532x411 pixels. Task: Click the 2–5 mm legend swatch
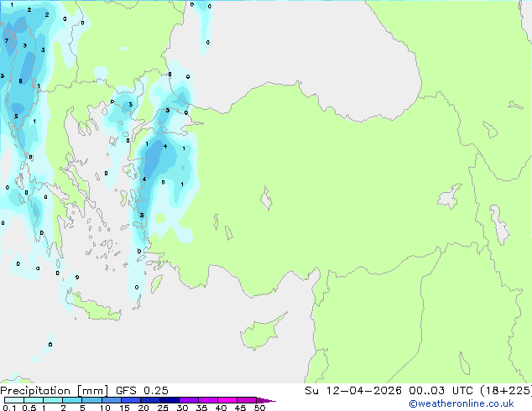[72, 400]
